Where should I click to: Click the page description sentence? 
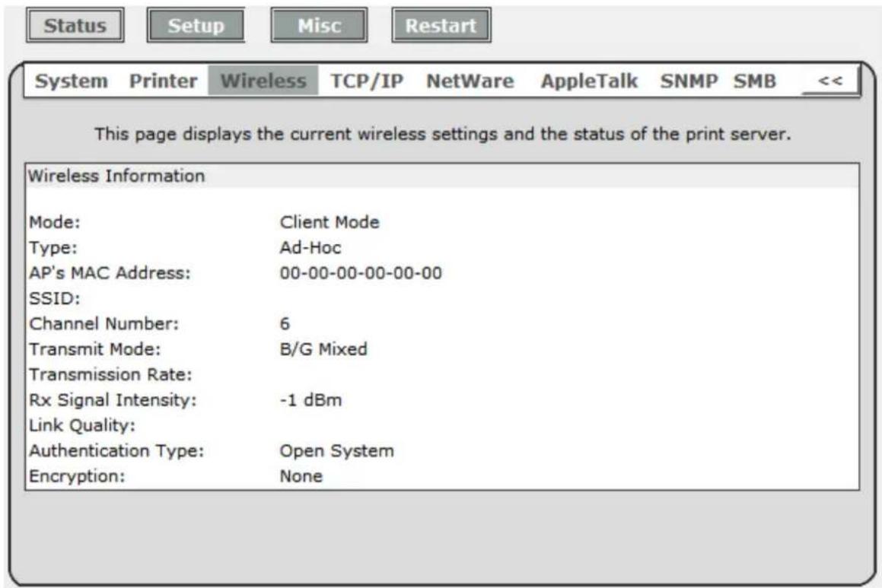442,135
